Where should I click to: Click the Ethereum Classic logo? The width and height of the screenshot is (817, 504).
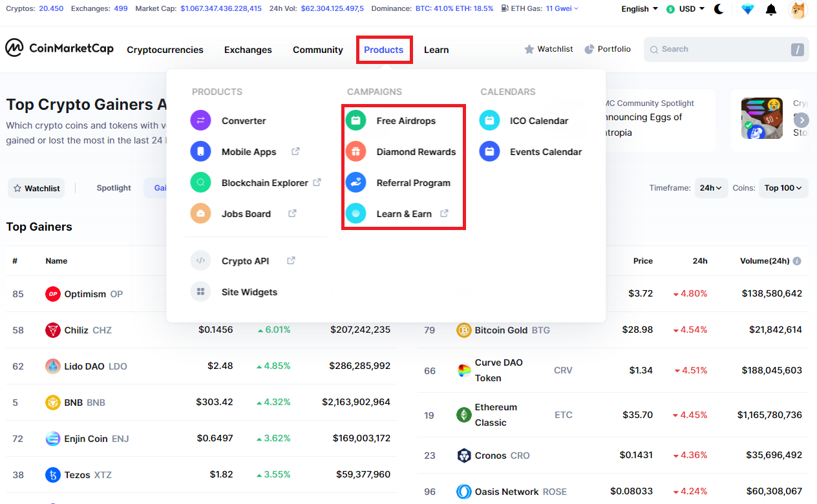pos(464,415)
